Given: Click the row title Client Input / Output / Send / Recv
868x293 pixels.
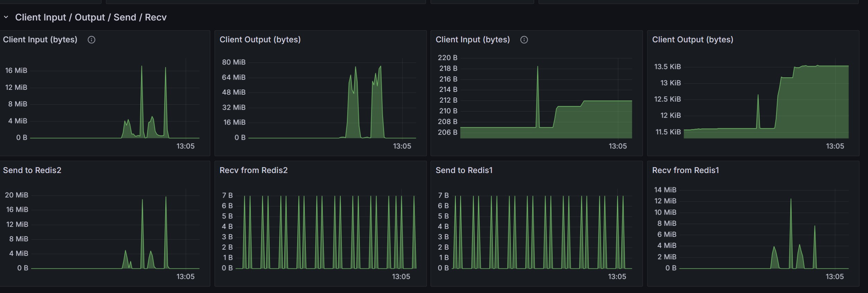Looking at the screenshot, I should (91, 17).
